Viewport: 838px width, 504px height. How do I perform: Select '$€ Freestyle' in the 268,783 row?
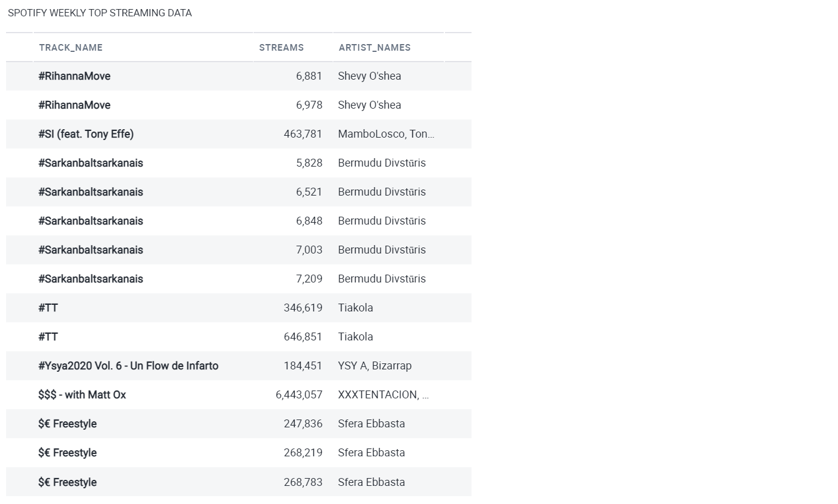click(68, 482)
